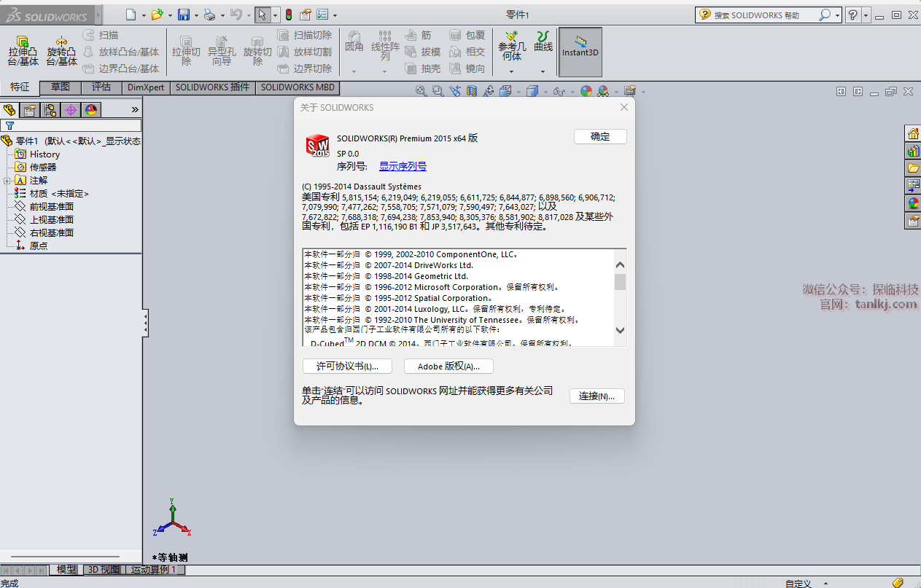Image resolution: width=921 pixels, height=588 pixels.
Task: Expand the FeatureManager tabs chevron
Action: point(135,110)
